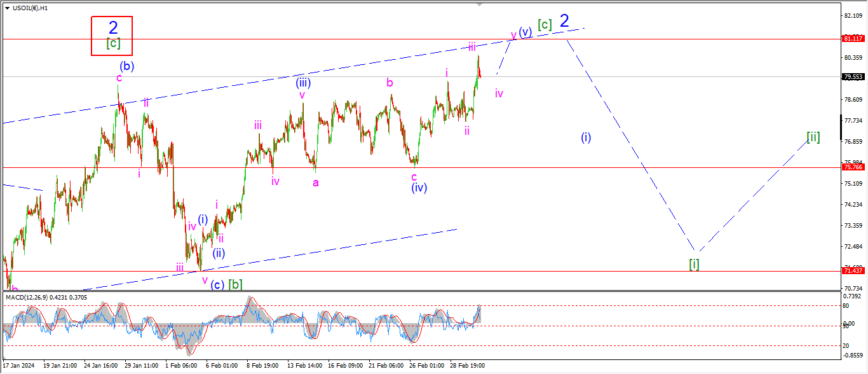Open the USOIL chart symbol dropdown arrow
This screenshot has height=374, width=868.
coord(7,8)
